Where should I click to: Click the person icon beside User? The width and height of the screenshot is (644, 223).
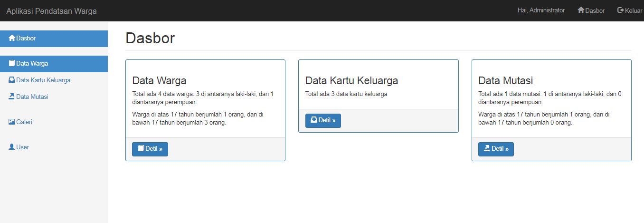tap(12, 147)
